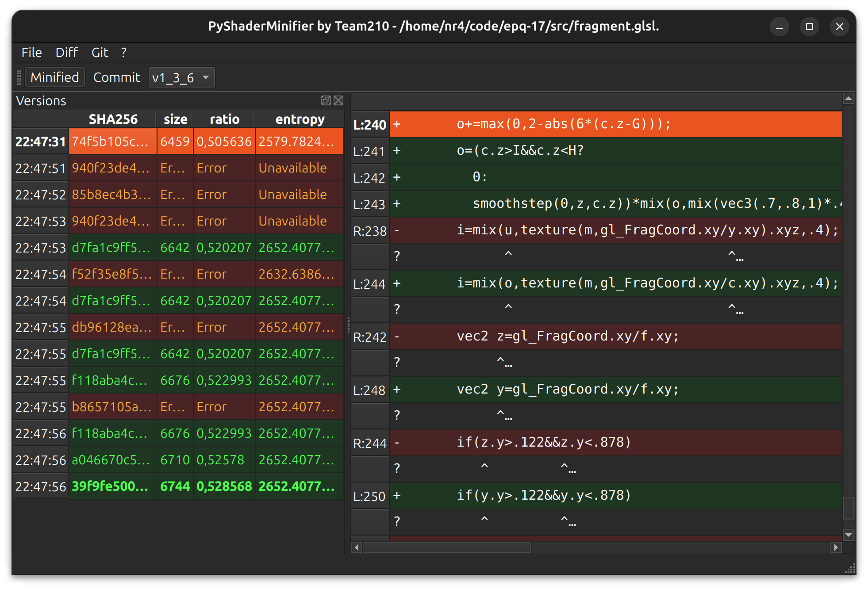Select added line if(y.y>.122&&y.y<.878)

[616, 496]
